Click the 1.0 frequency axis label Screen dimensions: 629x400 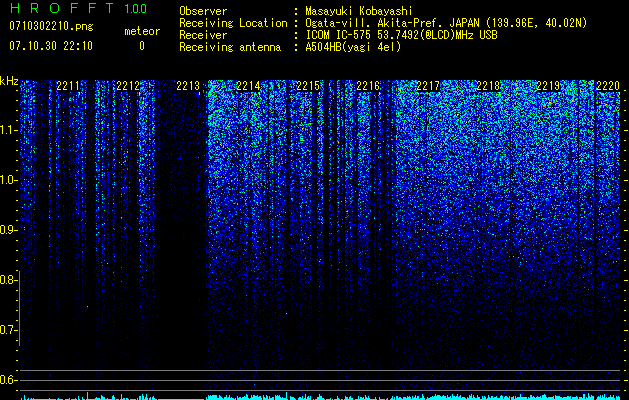pyautogui.click(x=8, y=180)
